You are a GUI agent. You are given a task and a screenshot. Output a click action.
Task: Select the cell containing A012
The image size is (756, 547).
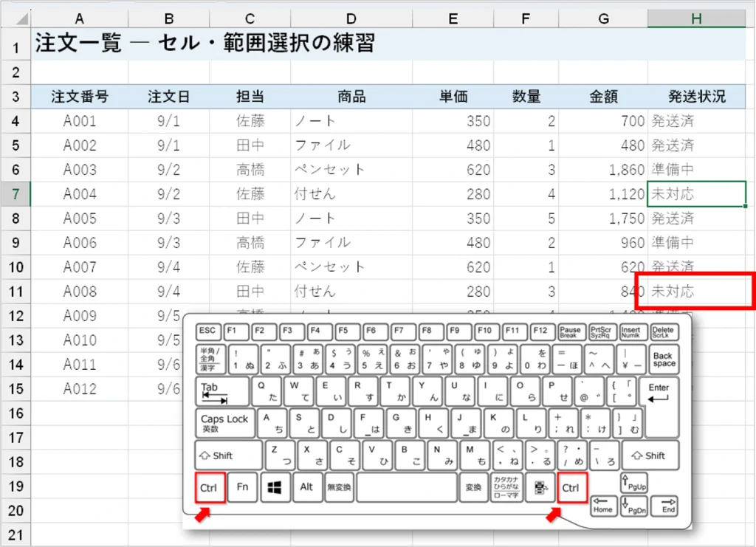pos(80,388)
